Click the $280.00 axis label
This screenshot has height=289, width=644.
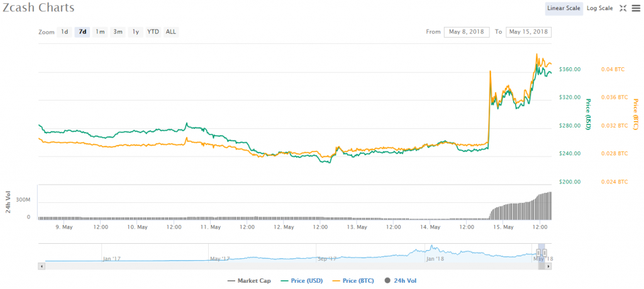click(x=569, y=126)
